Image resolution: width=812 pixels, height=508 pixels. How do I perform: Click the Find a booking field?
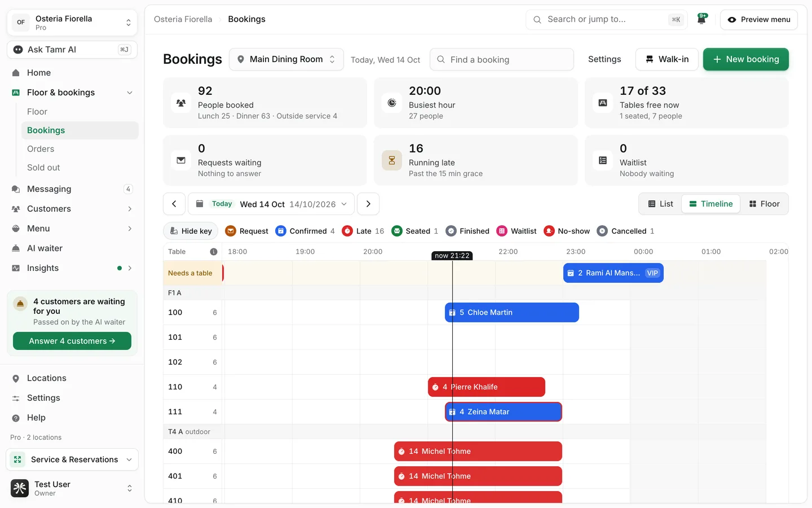click(502, 59)
